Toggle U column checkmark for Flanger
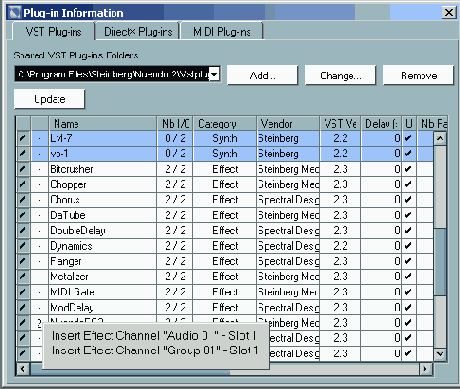Screen dimensions: 460x389 pyautogui.click(x=408, y=261)
